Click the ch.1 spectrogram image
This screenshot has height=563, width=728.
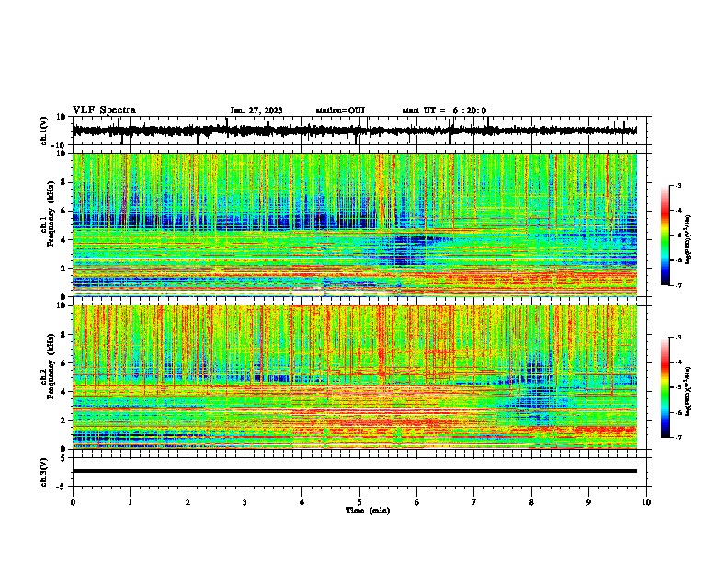[x=354, y=224]
